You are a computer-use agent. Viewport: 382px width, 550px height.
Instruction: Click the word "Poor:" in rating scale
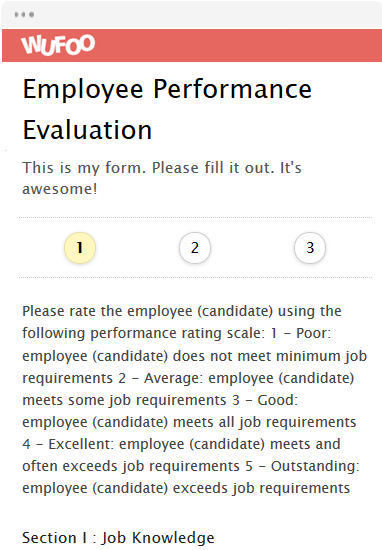(314, 333)
